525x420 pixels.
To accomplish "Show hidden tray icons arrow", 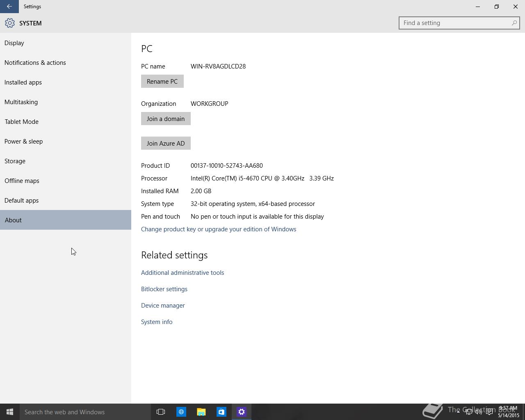I will (458, 412).
